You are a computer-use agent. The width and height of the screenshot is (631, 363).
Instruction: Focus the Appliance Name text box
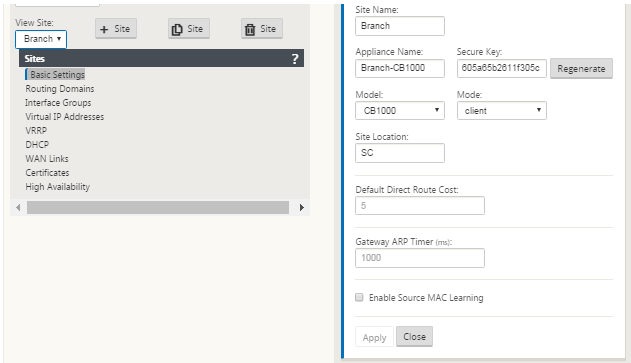(x=400, y=68)
